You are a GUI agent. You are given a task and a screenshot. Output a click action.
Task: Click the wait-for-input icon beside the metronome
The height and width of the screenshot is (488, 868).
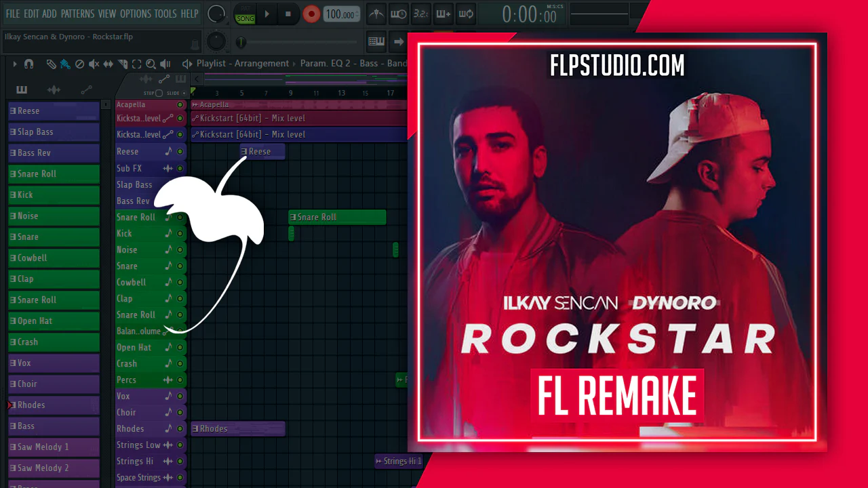[x=399, y=14]
